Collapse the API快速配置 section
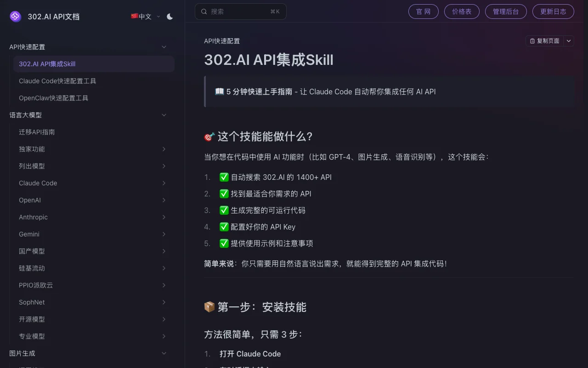This screenshot has height=368, width=588. click(x=164, y=47)
